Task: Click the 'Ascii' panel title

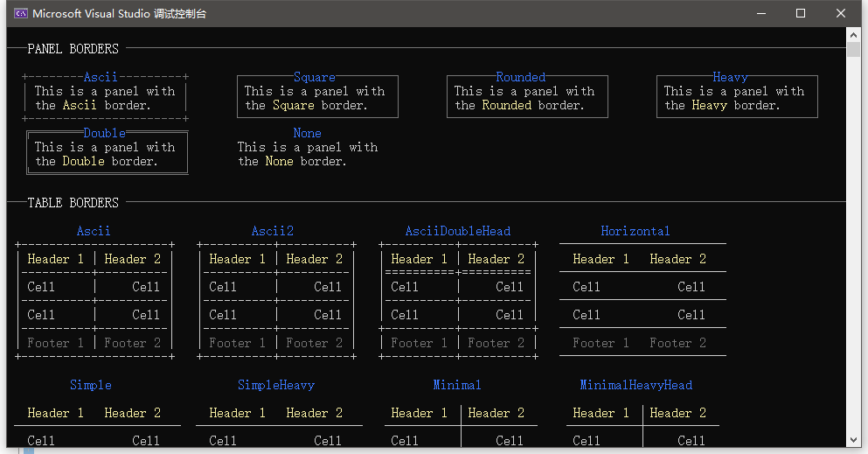Action: pos(101,77)
